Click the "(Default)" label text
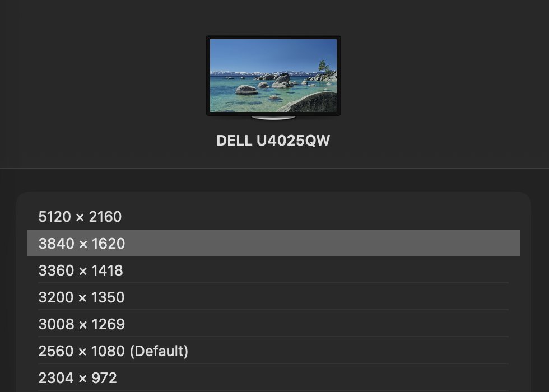Screen dimensions: 549x392 pyautogui.click(x=159, y=351)
